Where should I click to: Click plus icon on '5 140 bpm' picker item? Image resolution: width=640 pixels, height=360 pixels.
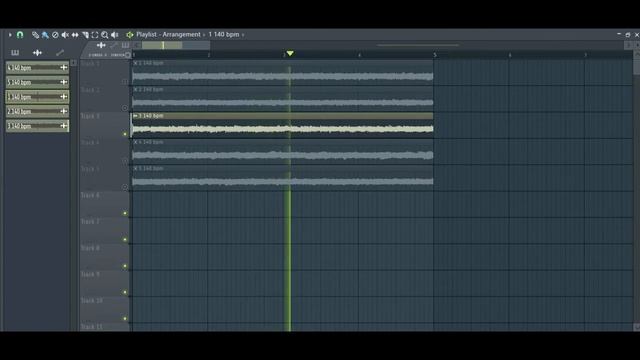coord(64,82)
